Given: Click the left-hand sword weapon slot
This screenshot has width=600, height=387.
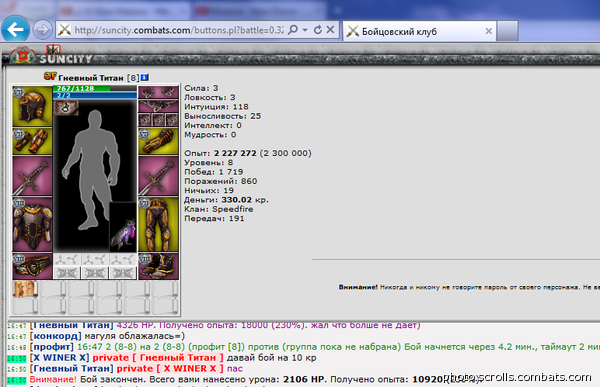Looking at the screenshot, I should (32, 176).
